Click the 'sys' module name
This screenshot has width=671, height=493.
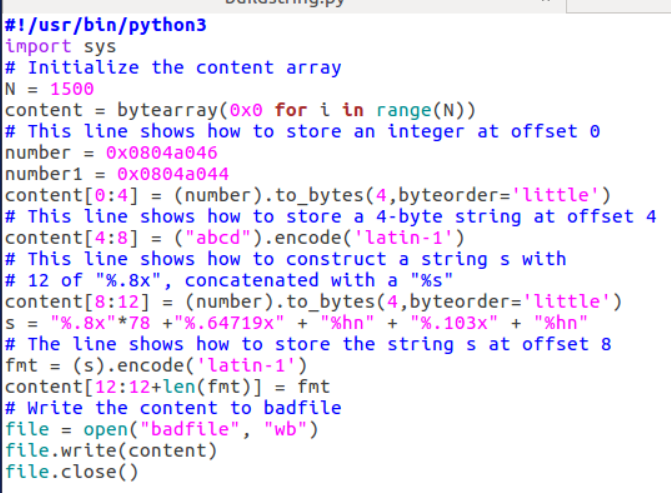click(x=100, y=48)
